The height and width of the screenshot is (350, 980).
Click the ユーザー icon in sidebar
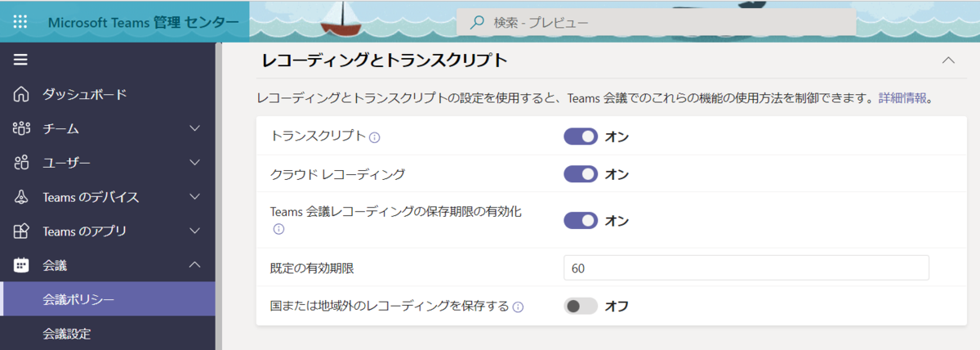tap(21, 163)
